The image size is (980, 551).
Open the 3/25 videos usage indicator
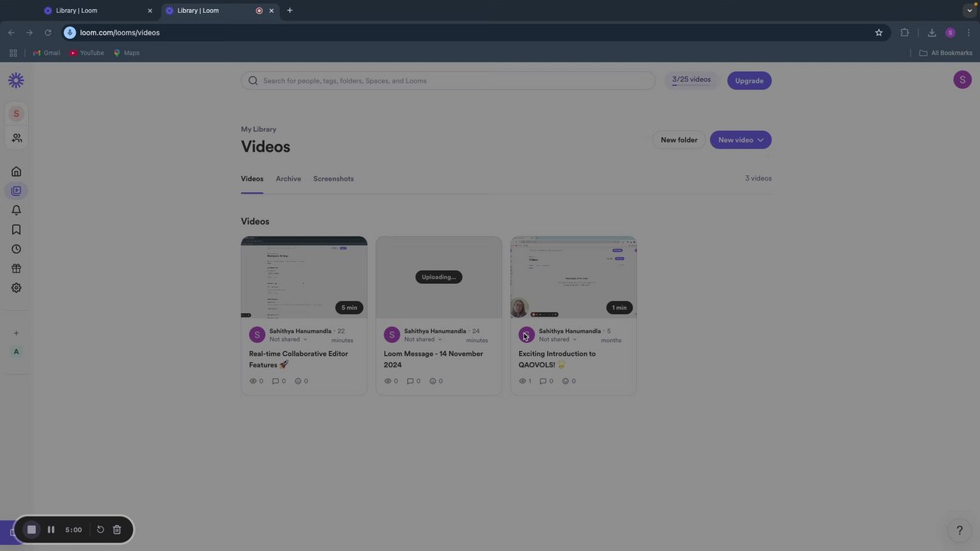pyautogui.click(x=691, y=80)
